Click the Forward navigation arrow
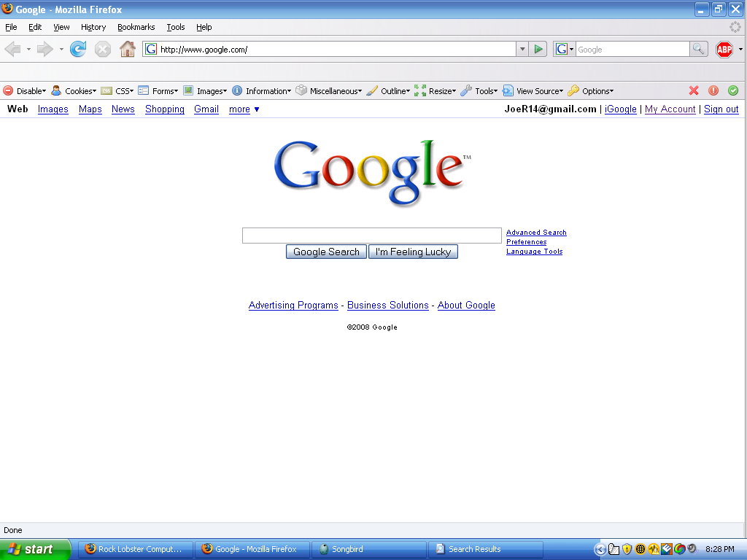 (44, 49)
